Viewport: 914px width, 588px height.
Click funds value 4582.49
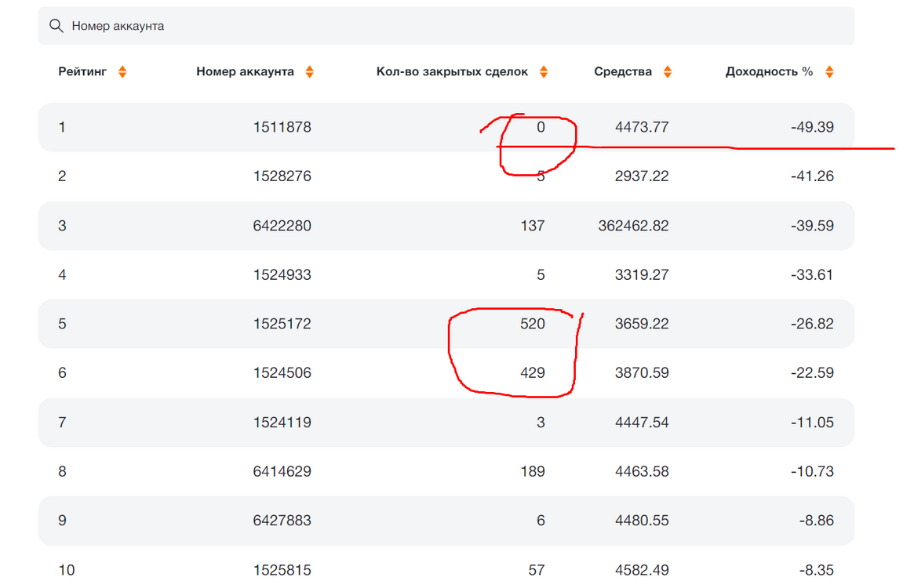point(642,570)
